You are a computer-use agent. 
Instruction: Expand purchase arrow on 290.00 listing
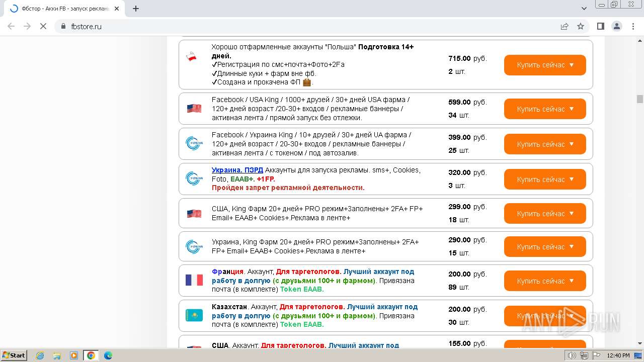(x=571, y=247)
